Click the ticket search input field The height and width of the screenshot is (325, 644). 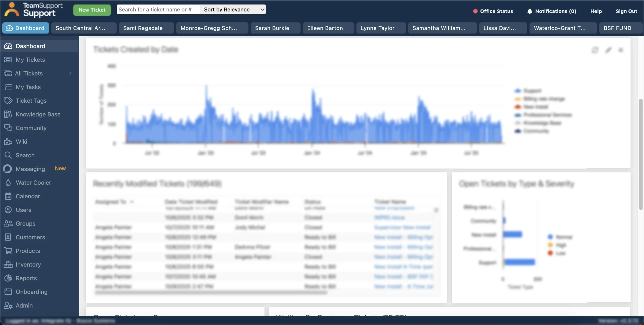[158, 9]
